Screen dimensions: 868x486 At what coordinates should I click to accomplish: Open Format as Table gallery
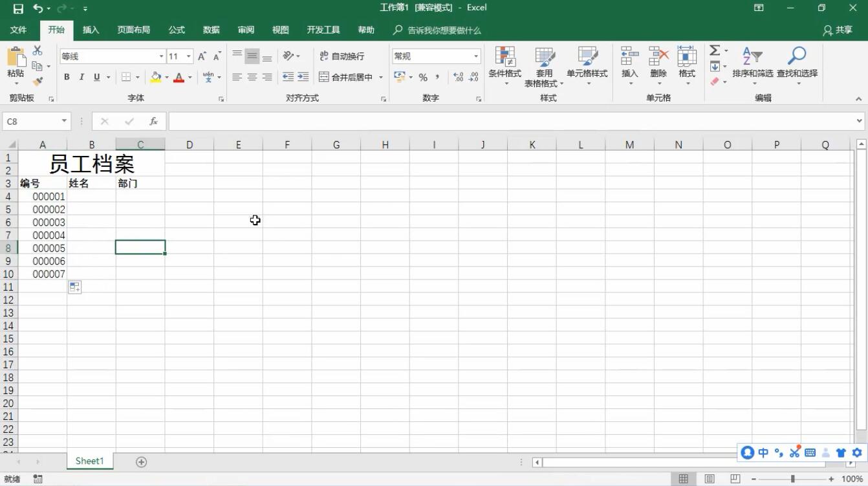544,67
